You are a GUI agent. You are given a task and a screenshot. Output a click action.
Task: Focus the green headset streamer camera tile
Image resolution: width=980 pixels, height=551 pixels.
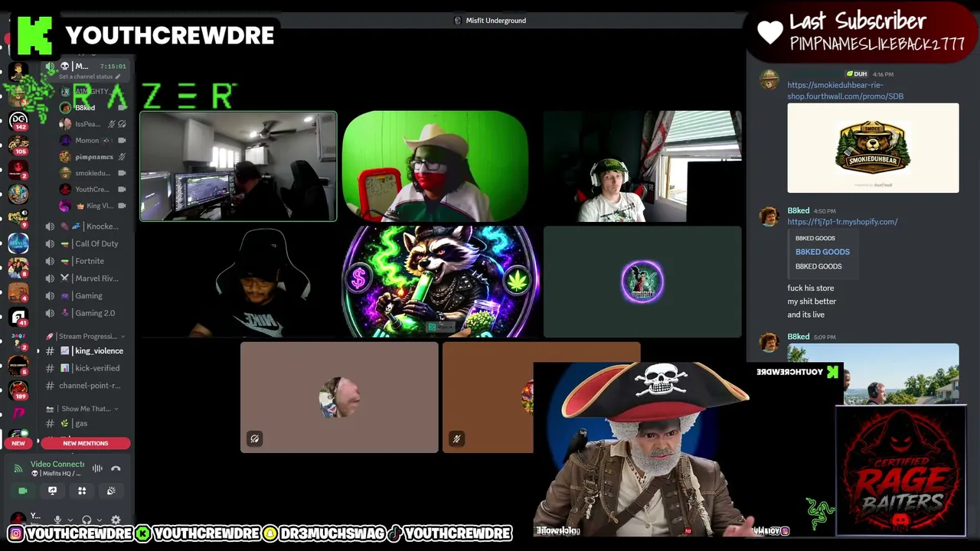(x=642, y=167)
